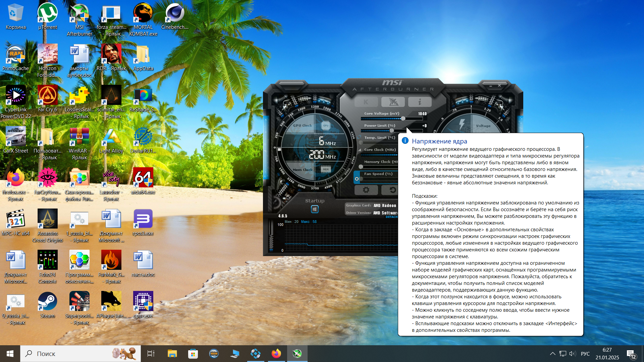Screen dimensions: 644x362
Task: Open fan speed auto gear icon
Action: (357, 179)
